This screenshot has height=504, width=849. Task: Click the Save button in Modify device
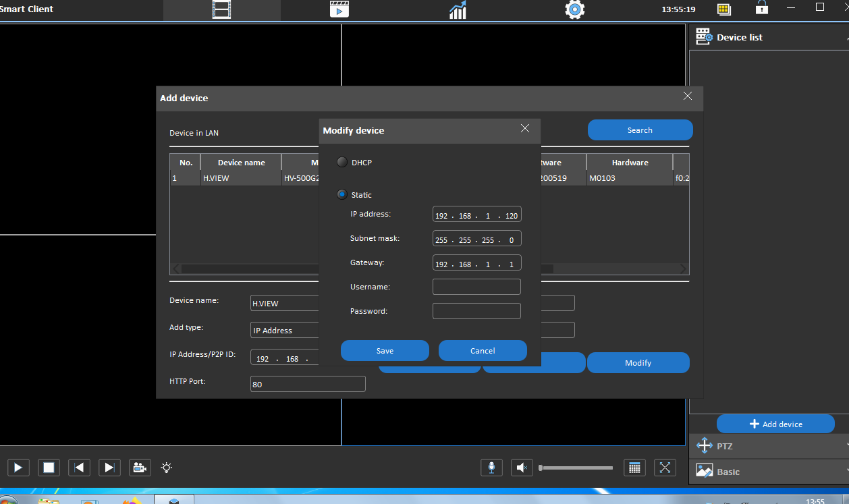[x=385, y=350]
